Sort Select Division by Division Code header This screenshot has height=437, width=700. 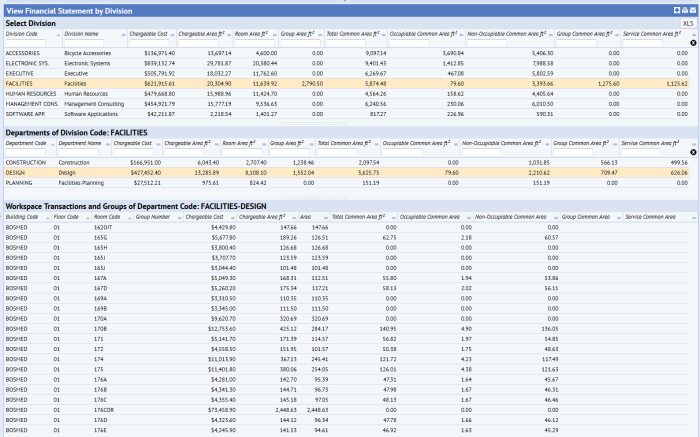pyautogui.click(x=21, y=34)
